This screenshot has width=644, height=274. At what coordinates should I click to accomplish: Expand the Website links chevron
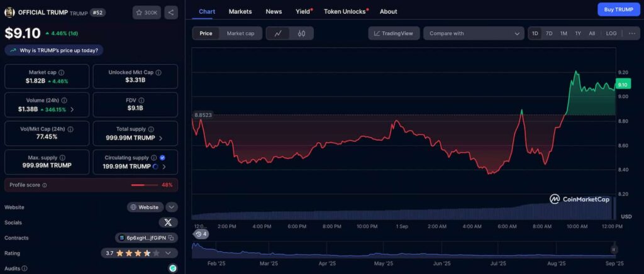[172, 207]
